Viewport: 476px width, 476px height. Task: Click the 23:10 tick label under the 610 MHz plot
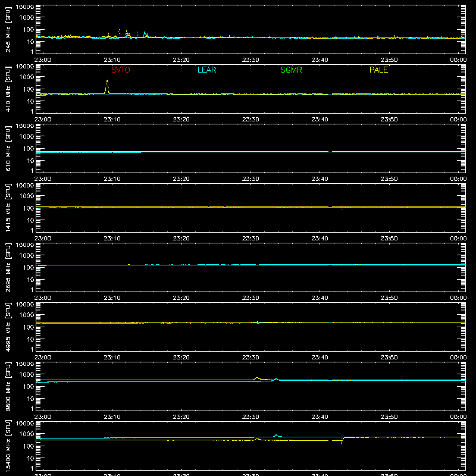(x=112, y=179)
